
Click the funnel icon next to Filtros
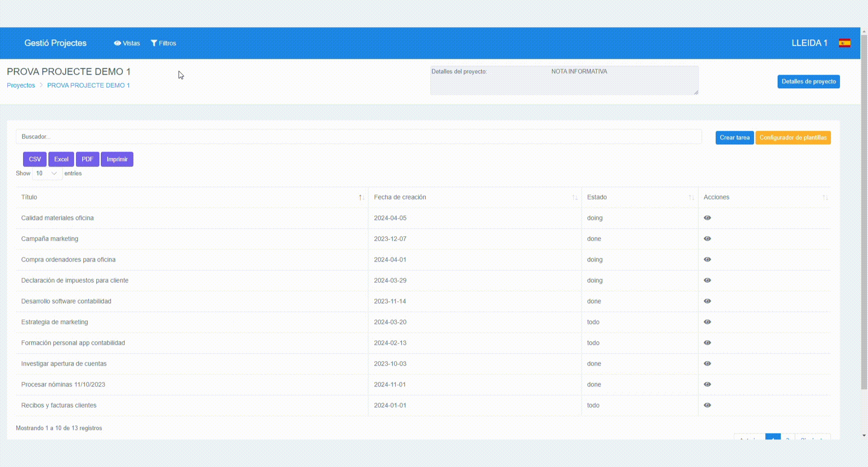154,43
